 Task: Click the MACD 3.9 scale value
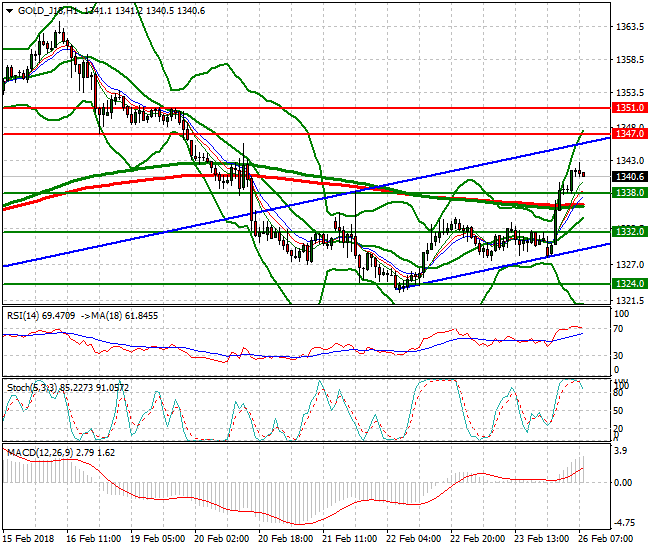(621, 451)
